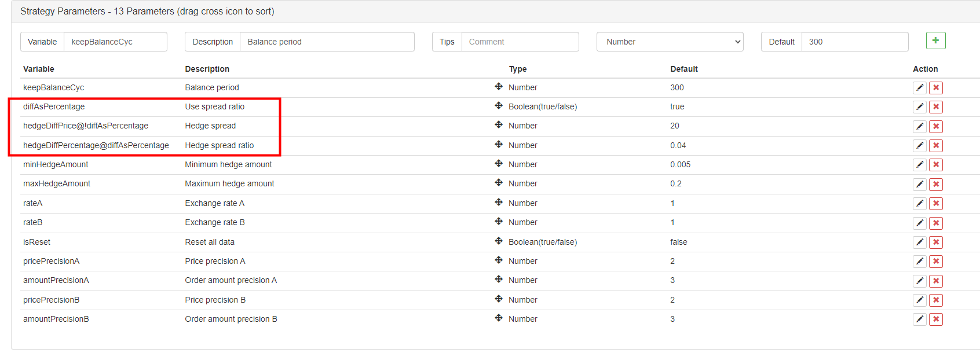Delete the hedgeDiffPrice parameter row
980x353 pixels.
(935, 127)
